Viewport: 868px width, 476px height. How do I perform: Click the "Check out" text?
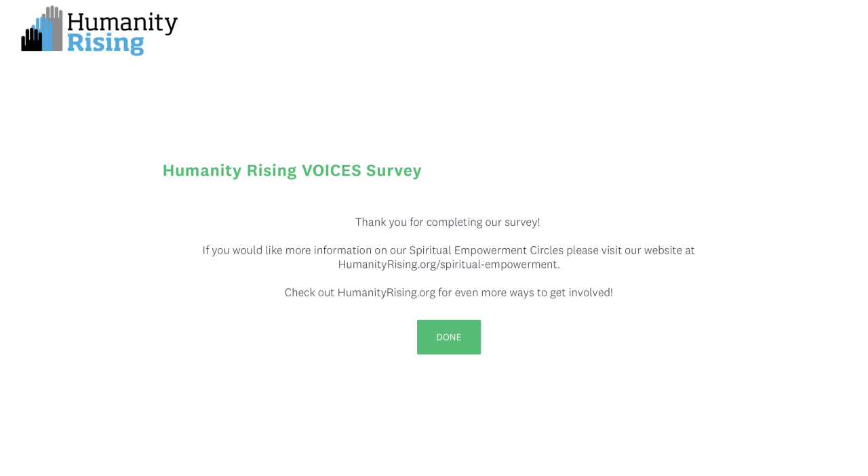pyautogui.click(x=309, y=293)
